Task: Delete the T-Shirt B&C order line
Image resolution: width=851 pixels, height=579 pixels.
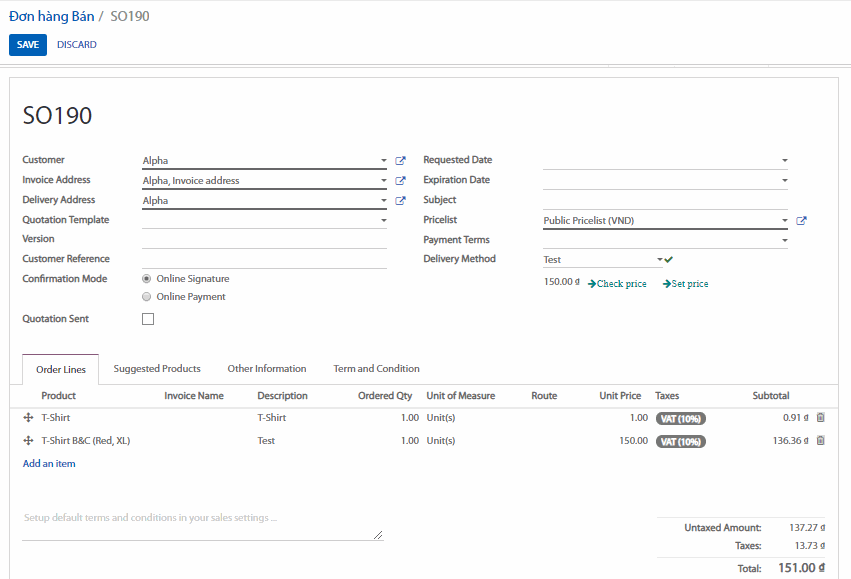Action: point(821,441)
